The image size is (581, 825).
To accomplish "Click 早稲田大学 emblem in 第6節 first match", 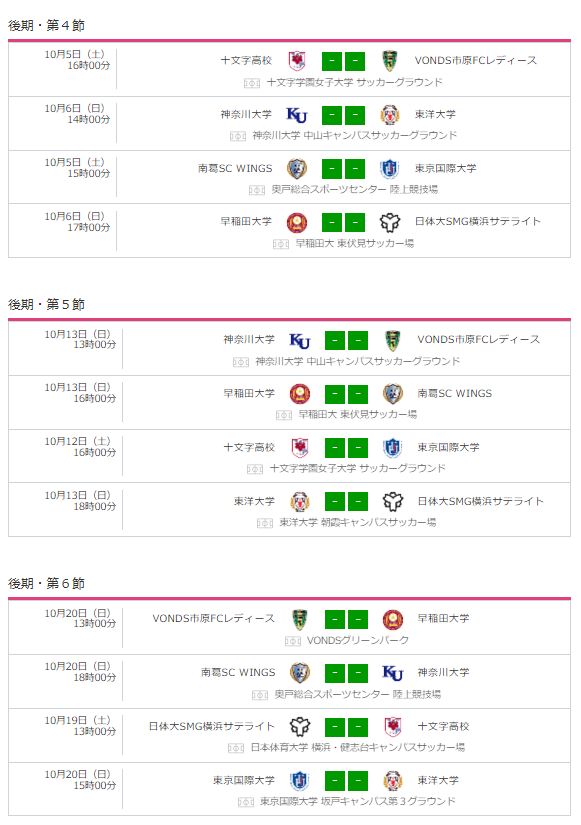I will coord(393,620).
